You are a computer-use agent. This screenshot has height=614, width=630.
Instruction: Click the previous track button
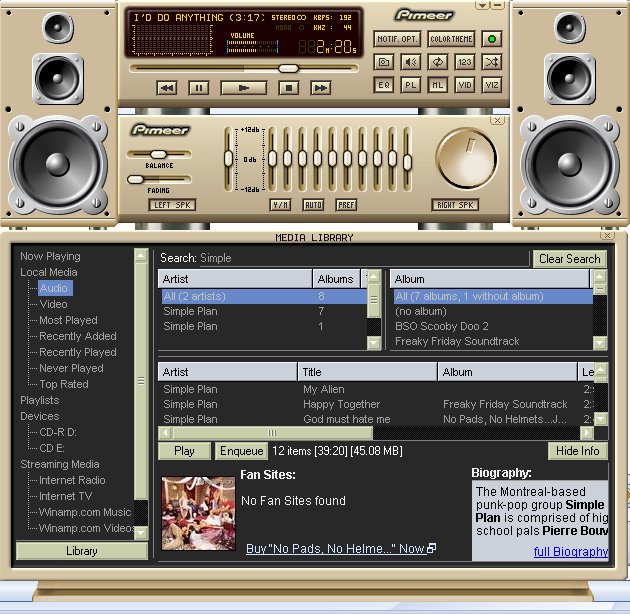point(167,88)
